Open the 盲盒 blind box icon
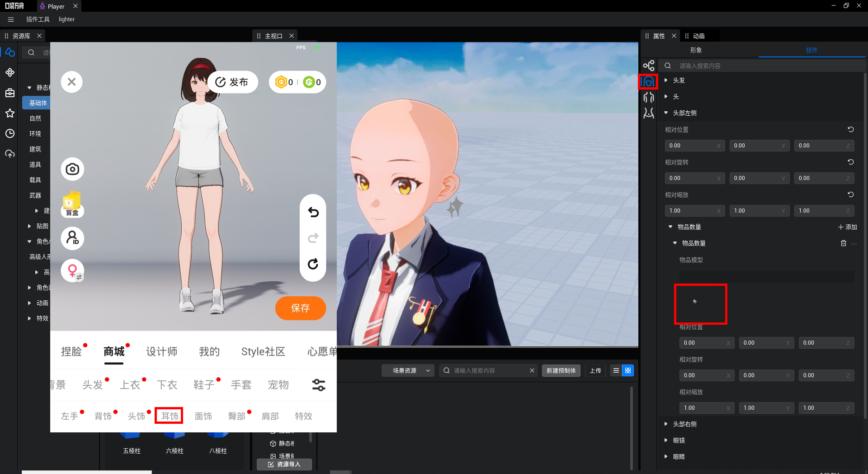Screen dimensions: 868x474 pos(72,204)
